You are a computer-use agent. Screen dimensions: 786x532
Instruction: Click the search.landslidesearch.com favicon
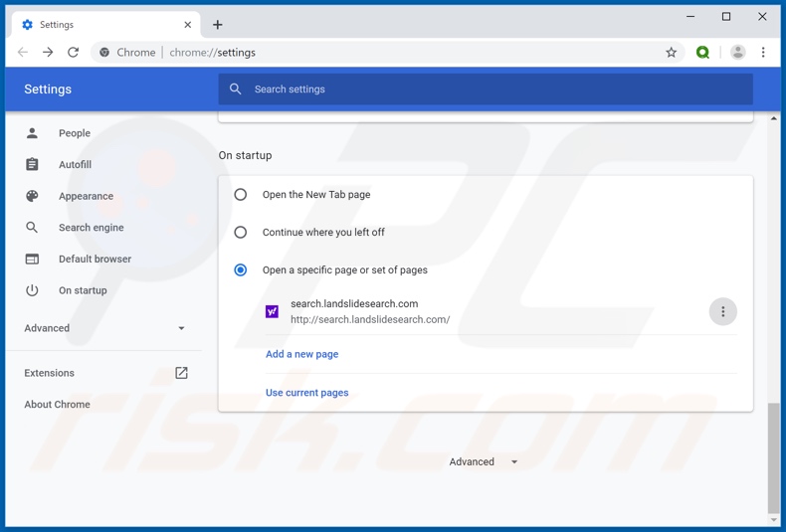pyautogui.click(x=272, y=311)
